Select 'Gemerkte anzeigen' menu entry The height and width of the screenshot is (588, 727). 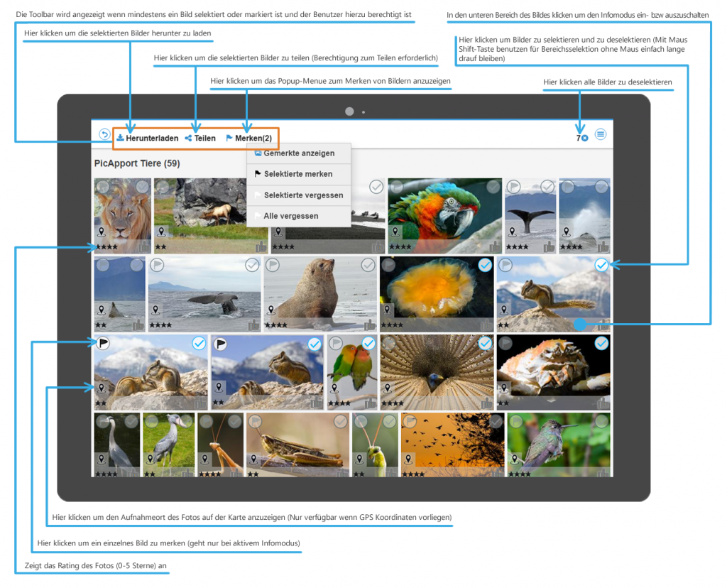point(299,153)
